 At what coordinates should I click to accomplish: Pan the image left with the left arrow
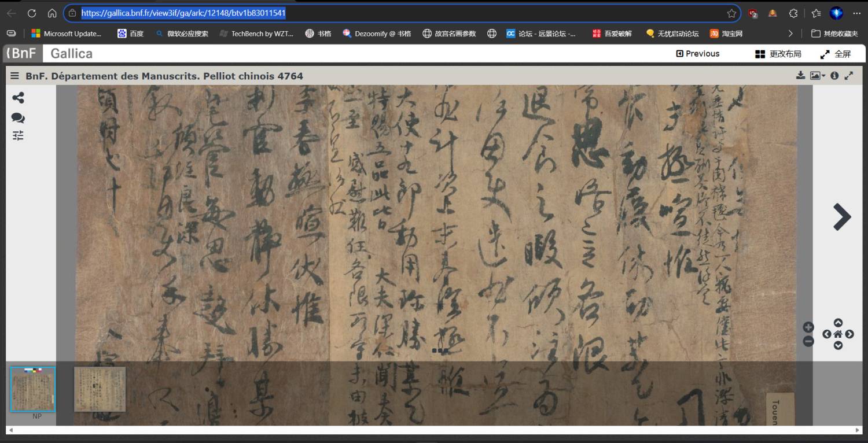click(x=827, y=334)
